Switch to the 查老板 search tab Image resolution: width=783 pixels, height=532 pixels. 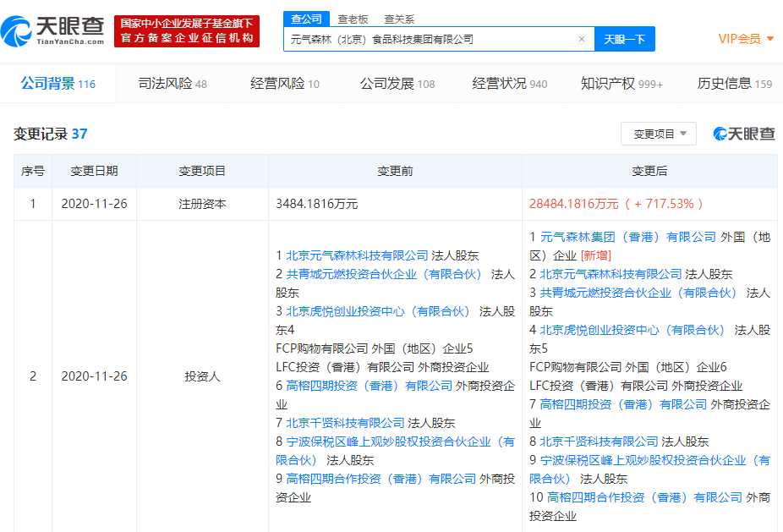click(353, 19)
